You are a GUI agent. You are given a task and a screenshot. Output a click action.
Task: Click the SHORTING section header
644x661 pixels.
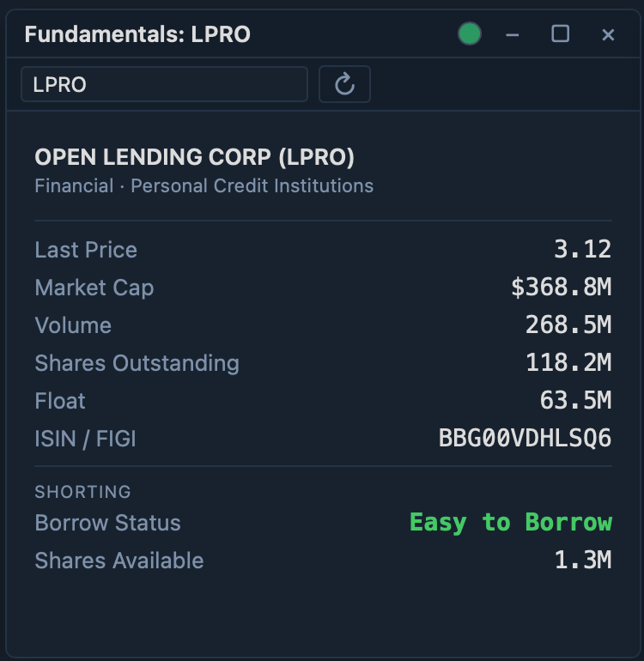pyautogui.click(x=82, y=492)
